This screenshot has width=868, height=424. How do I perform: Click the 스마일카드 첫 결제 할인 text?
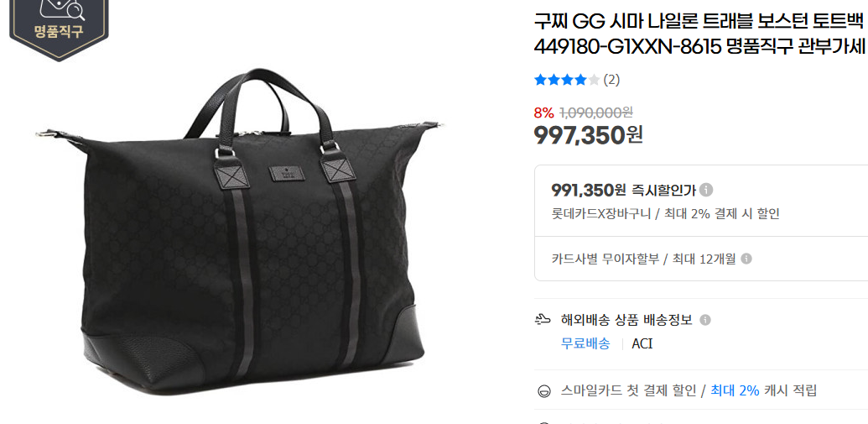coord(628,390)
